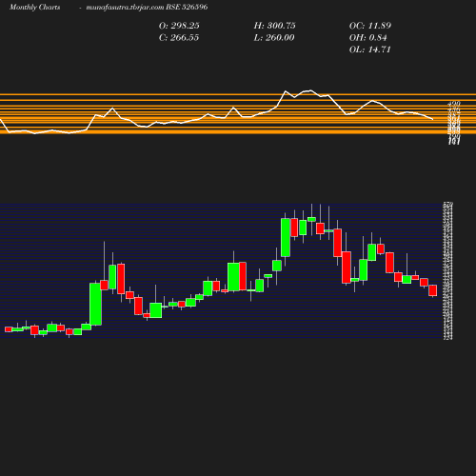Select the 'OC: 11.89' value
This screenshot has width=476, height=476.
[x=370, y=26]
